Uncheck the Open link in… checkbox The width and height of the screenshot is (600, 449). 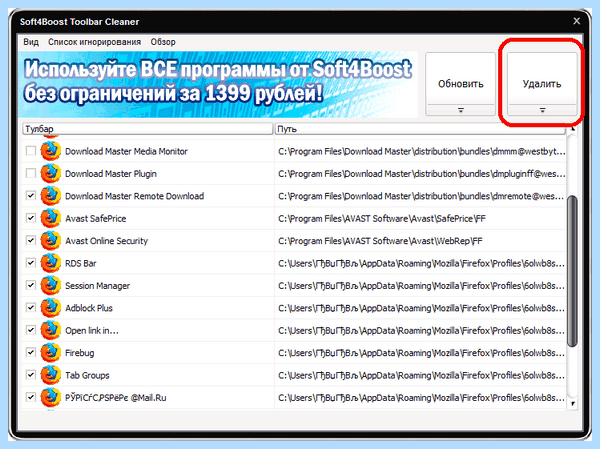31,330
